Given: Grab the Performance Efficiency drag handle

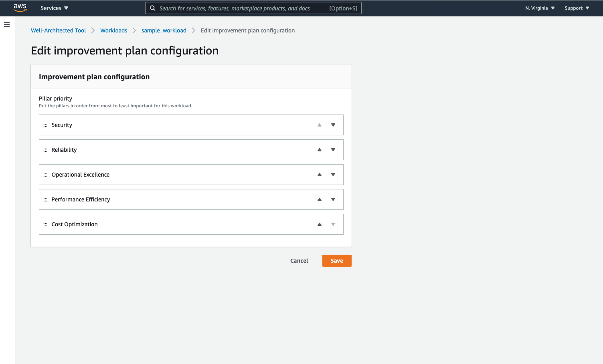Looking at the screenshot, I should [45, 200].
